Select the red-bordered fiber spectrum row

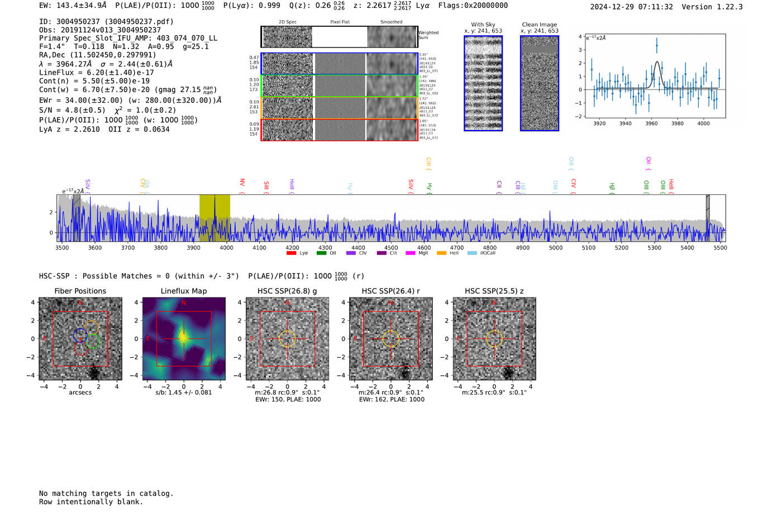point(339,130)
